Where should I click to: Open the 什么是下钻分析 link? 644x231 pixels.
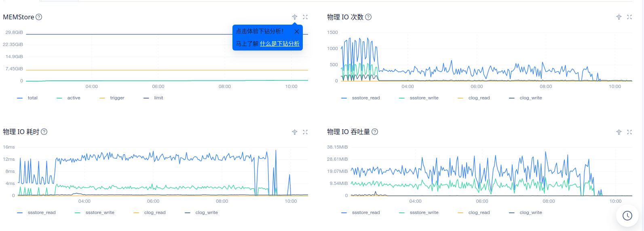click(x=280, y=44)
